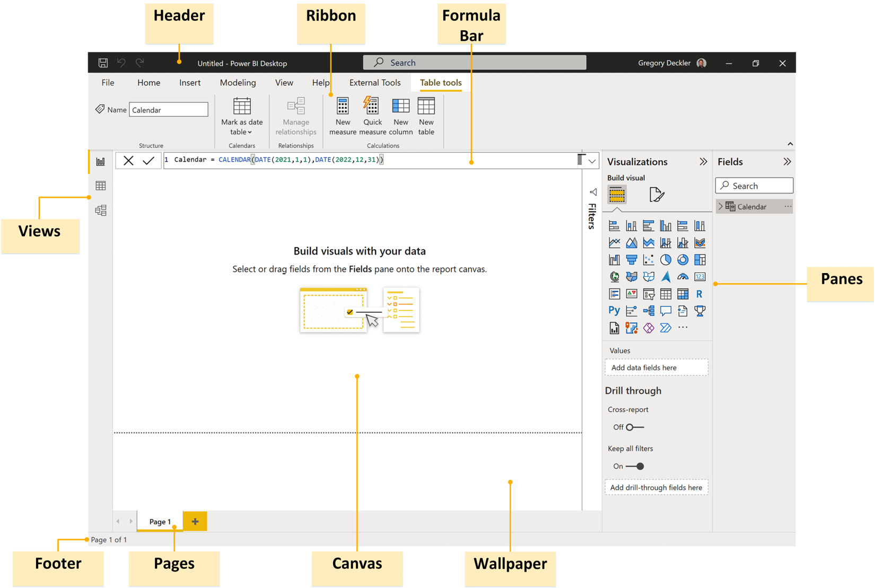Open the View ribbon tab
875x588 pixels.
click(284, 83)
